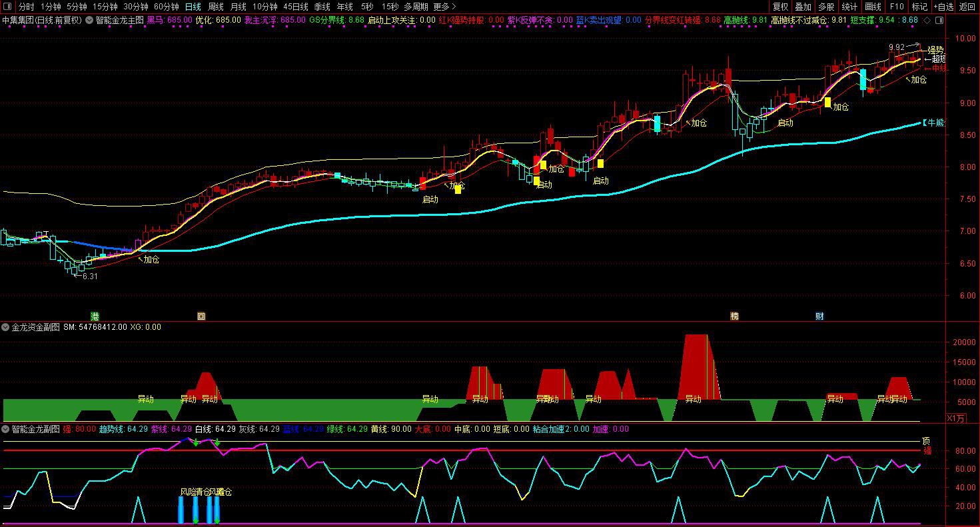980x527 pixels.
Task: Select the 60分钟 period tab
Action: pos(167,7)
